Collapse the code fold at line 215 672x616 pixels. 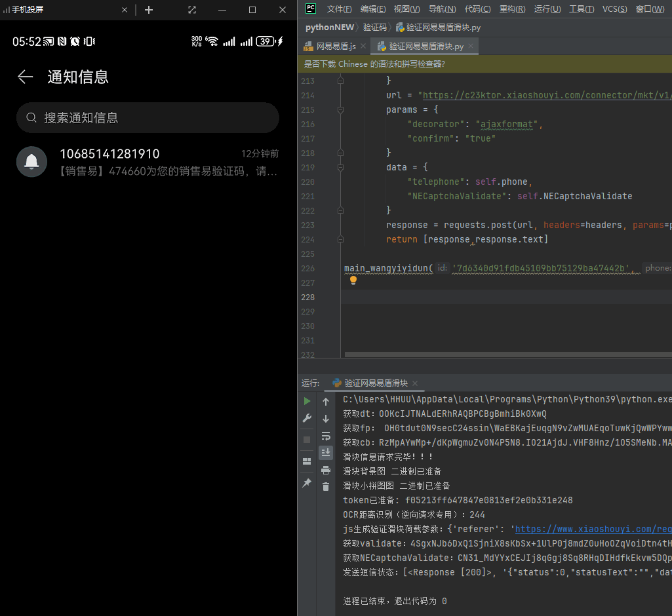[340, 109]
